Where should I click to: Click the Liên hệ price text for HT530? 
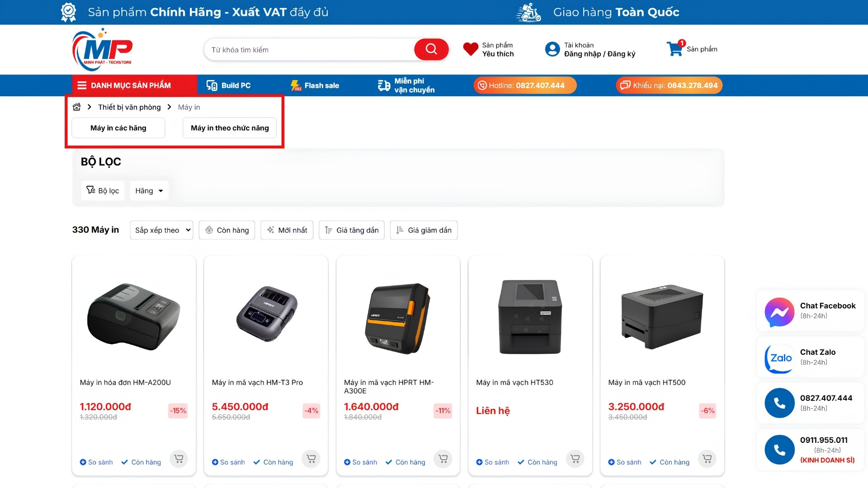pos(493,411)
